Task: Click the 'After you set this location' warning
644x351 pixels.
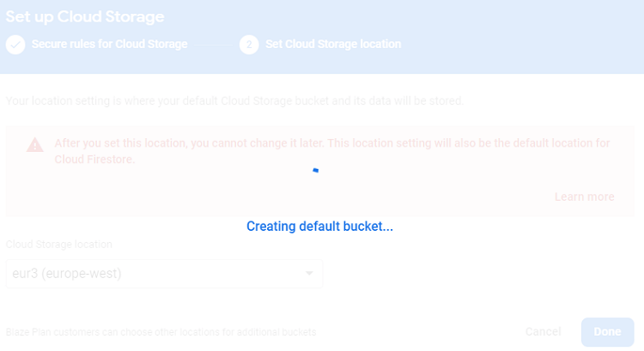Action: pos(331,151)
